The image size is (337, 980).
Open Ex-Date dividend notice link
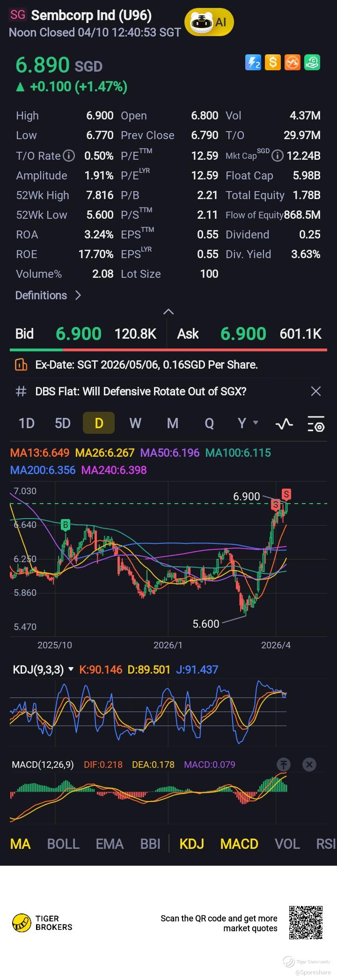(x=147, y=364)
